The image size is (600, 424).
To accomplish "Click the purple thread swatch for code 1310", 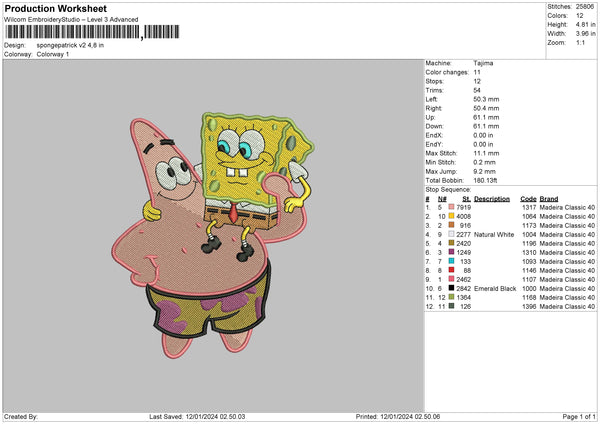I will click(451, 252).
